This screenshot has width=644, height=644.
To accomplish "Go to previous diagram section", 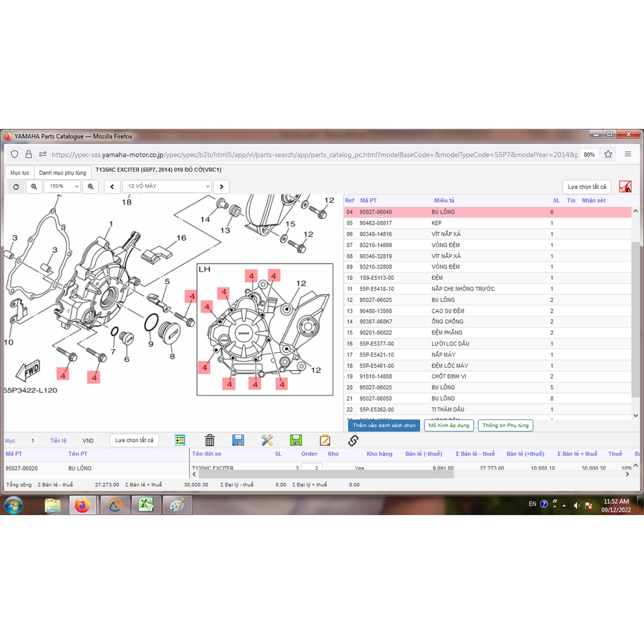I will 112,186.
